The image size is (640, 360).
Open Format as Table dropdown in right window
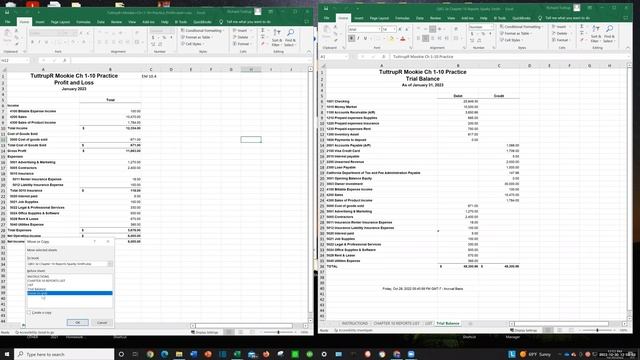point(516,33)
